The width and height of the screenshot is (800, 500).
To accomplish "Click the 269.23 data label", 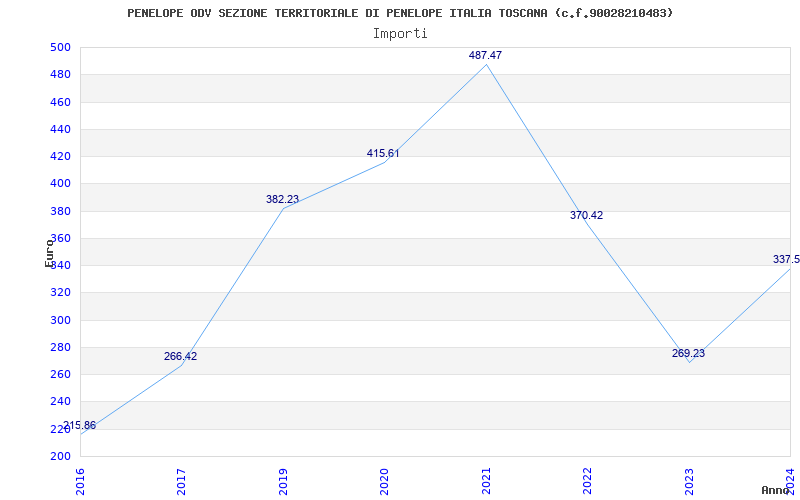I will tap(688, 353).
